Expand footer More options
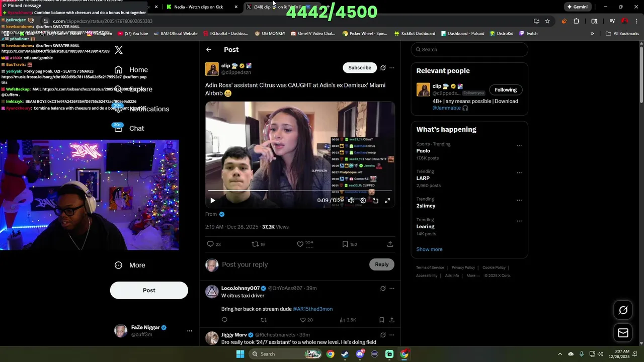644x362 pixels. pyautogui.click(x=472, y=276)
